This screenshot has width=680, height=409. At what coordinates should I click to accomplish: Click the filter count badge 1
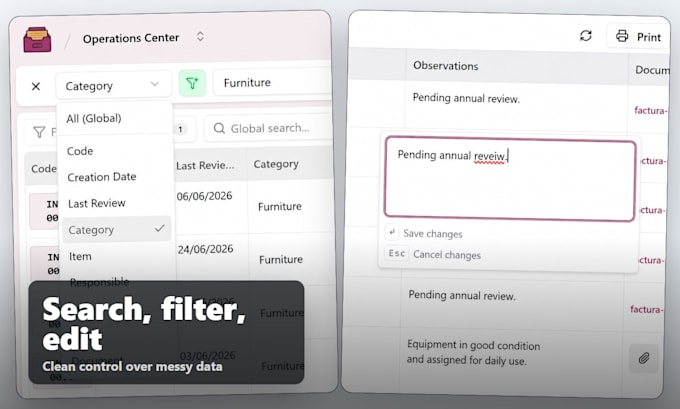[x=180, y=129]
